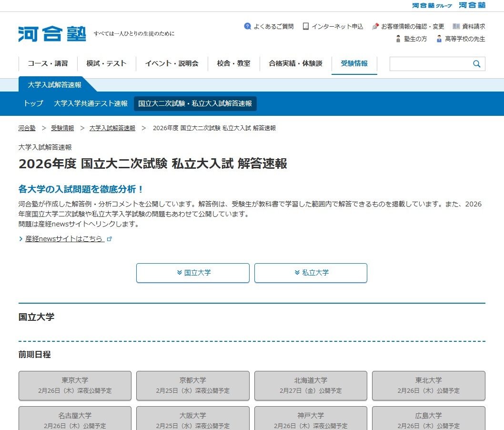Select the 京都大学 entry in the grid
Viewport: 504px width, 430px height.
(192, 386)
